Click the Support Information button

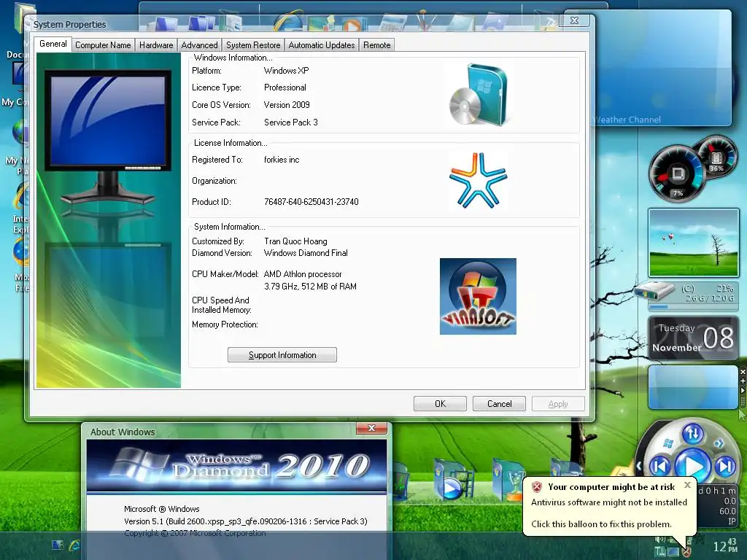(282, 355)
